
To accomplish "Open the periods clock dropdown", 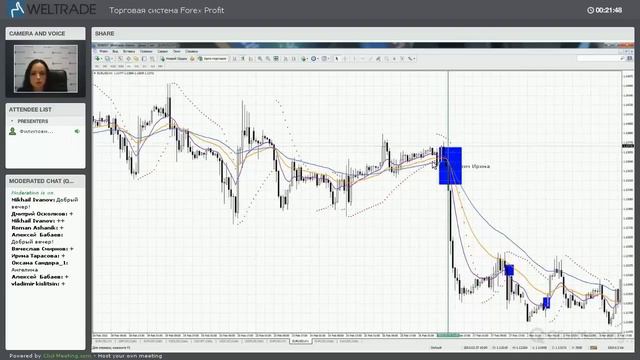I will pos(314,59).
